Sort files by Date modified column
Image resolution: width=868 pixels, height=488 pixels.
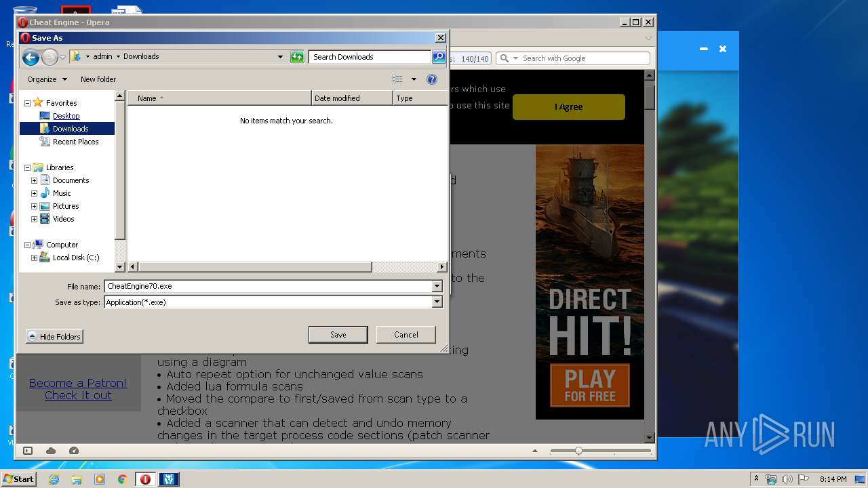[352, 98]
